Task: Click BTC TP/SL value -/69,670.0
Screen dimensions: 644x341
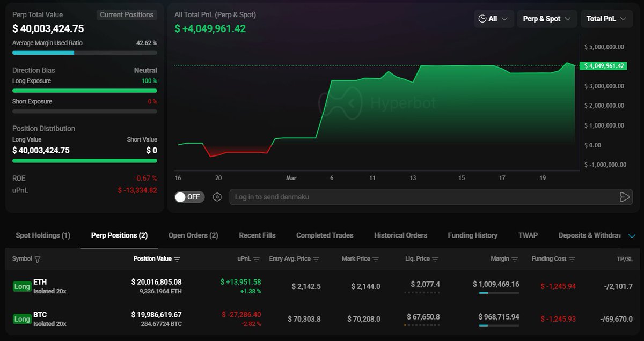Action: pyautogui.click(x=616, y=319)
